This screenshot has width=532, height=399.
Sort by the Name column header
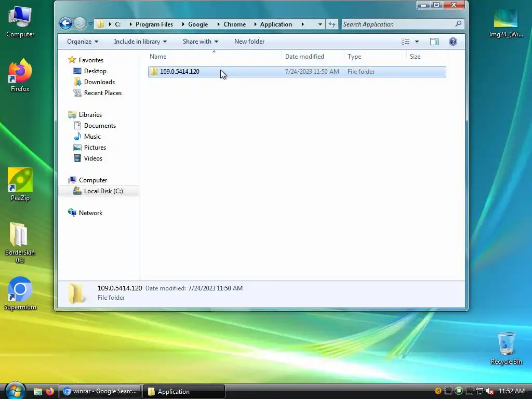[x=214, y=56]
